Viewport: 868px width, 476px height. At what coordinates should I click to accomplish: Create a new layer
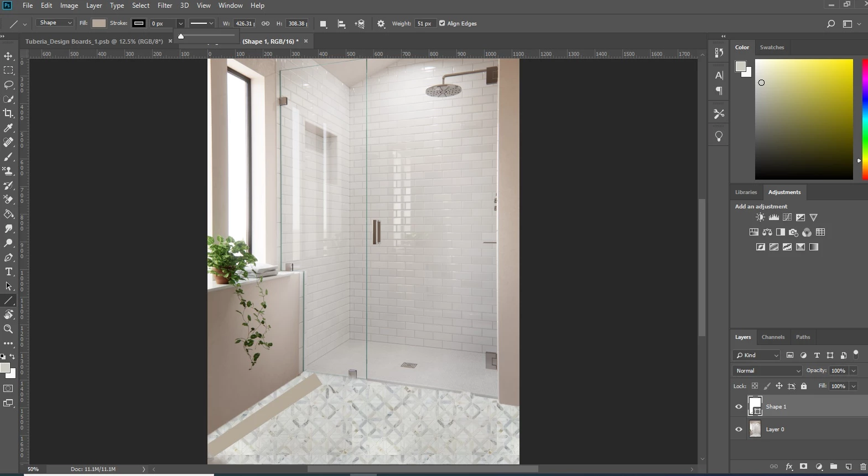pyautogui.click(x=849, y=467)
